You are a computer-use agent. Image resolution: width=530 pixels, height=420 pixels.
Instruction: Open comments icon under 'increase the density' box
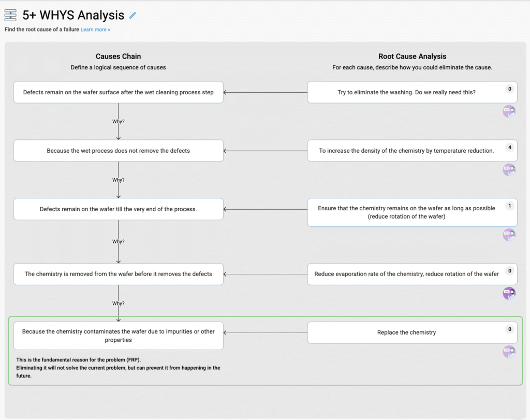click(509, 170)
